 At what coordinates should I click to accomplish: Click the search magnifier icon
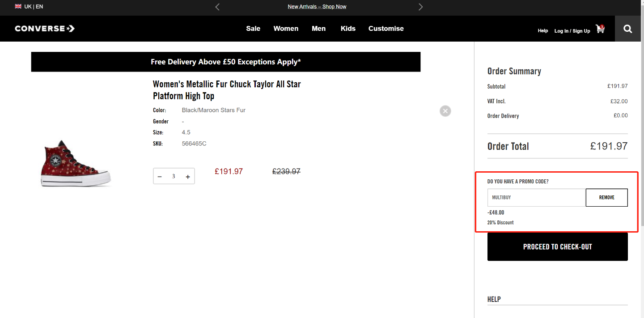point(628,29)
